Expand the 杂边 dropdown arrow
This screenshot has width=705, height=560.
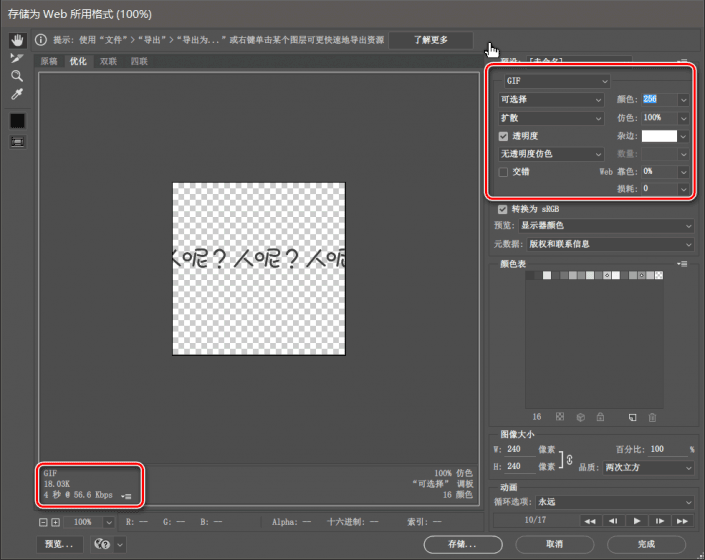(683, 136)
